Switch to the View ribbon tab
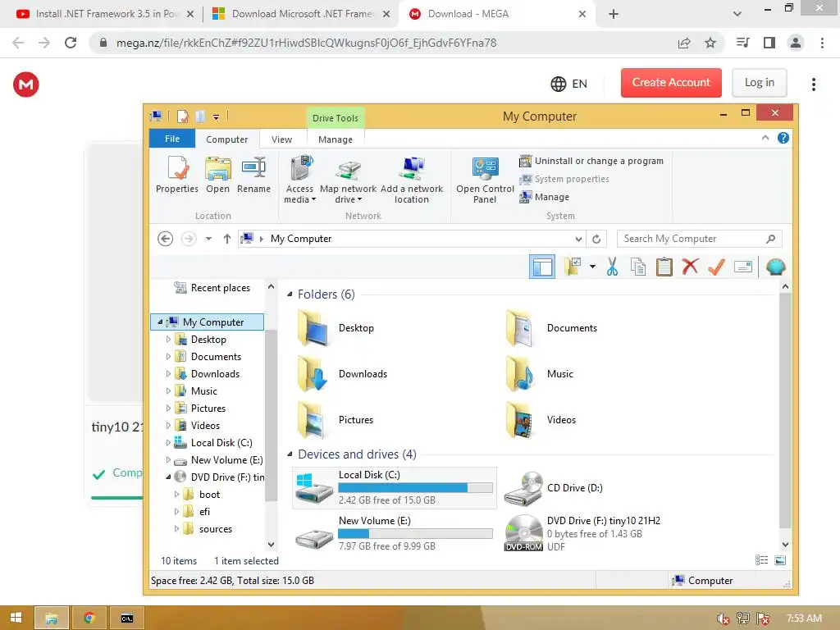840x630 pixels. (282, 139)
